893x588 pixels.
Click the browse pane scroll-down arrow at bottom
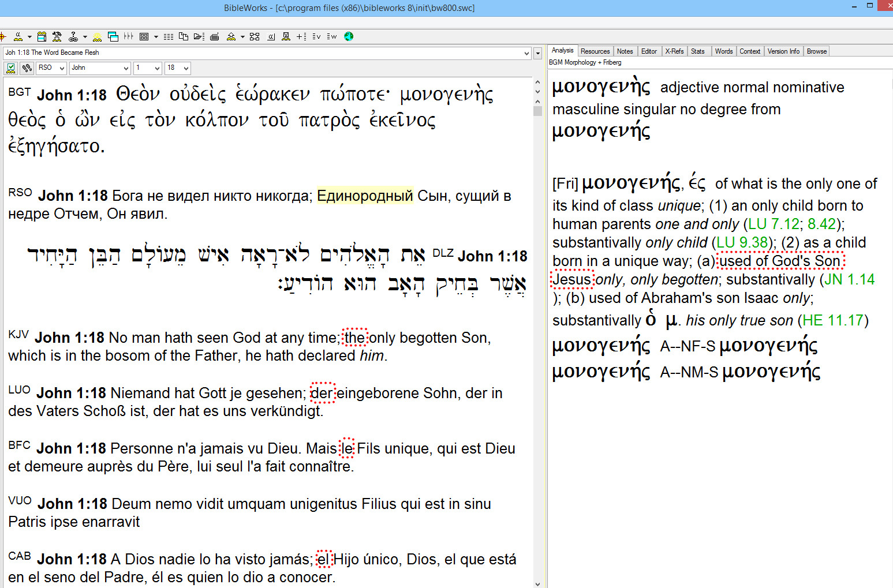point(538,583)
